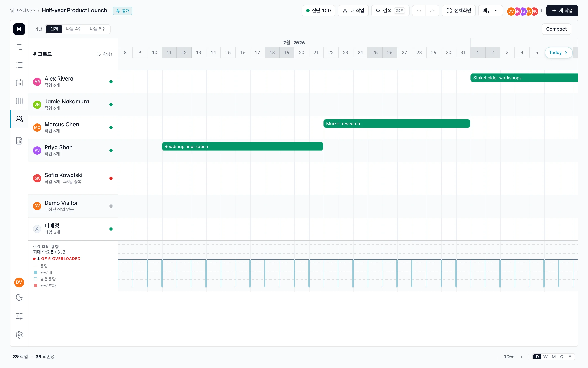Open 내 작업 my tasks
This screenshot has width=588, height=368.
pyautogui.click(x=353, y=11)
